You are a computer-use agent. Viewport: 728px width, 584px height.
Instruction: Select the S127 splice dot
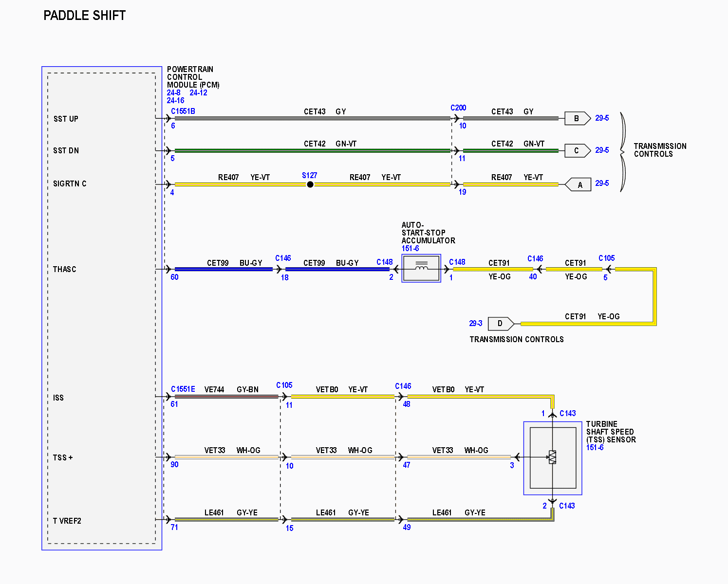310,184
